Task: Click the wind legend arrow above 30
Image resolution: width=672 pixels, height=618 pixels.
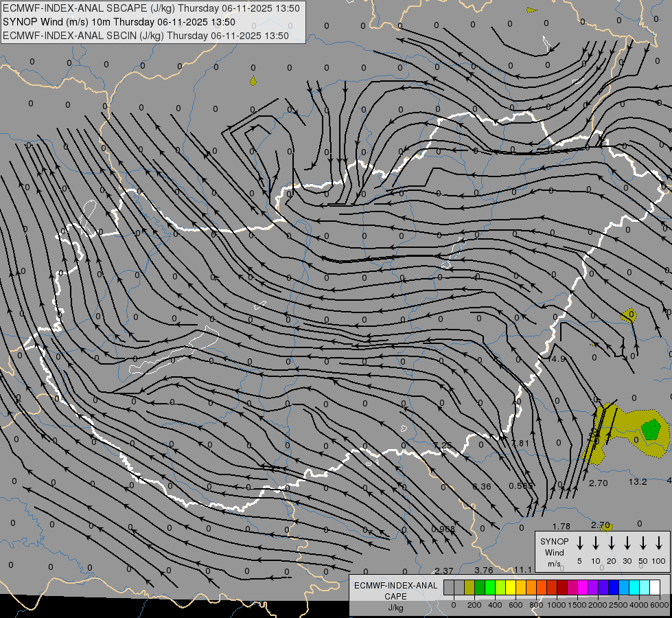Action: [x=627, y=543]
